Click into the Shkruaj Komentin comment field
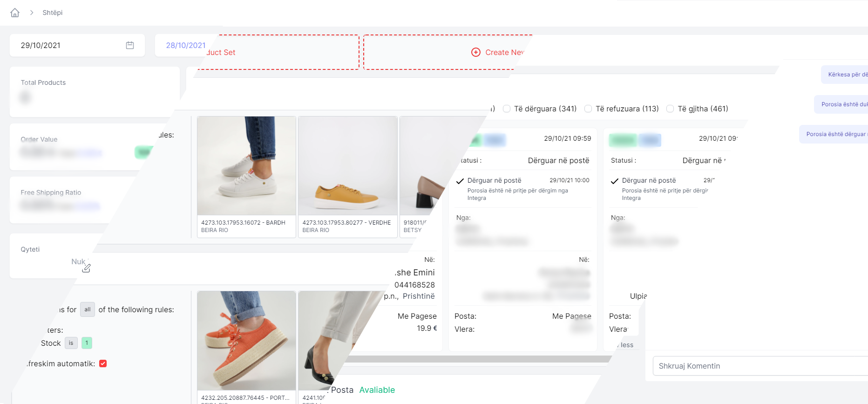868x404 pixels. coord(760,366)
